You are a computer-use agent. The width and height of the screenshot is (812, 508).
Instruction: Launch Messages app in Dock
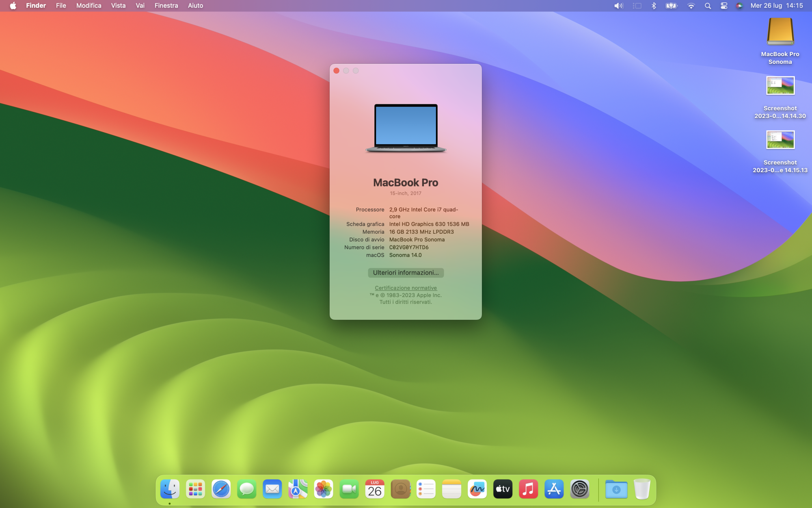(246, 489)
